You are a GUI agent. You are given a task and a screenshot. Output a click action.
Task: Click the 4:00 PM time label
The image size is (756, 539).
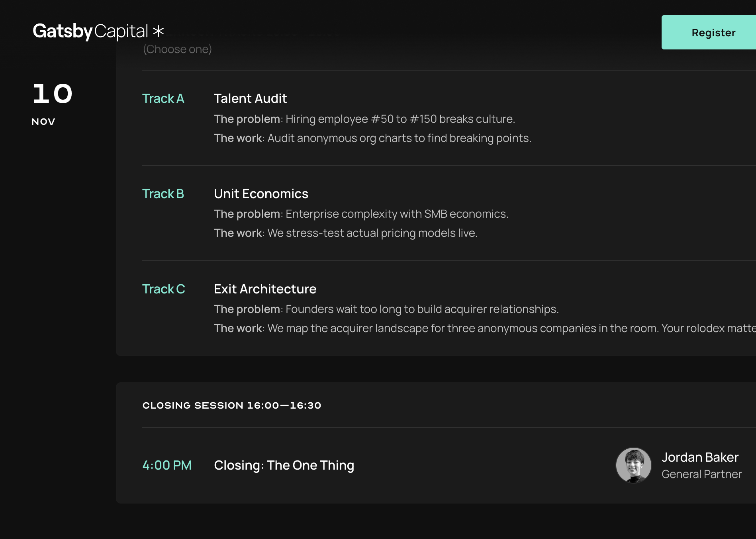tap(167, 465)
